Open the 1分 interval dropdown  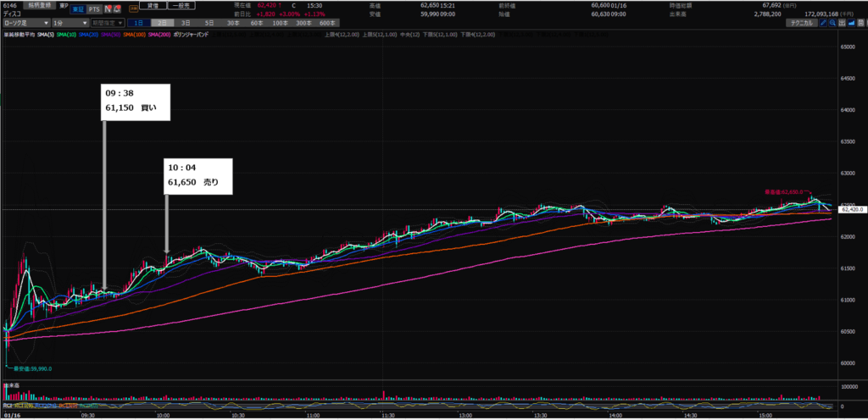[69, 23]
